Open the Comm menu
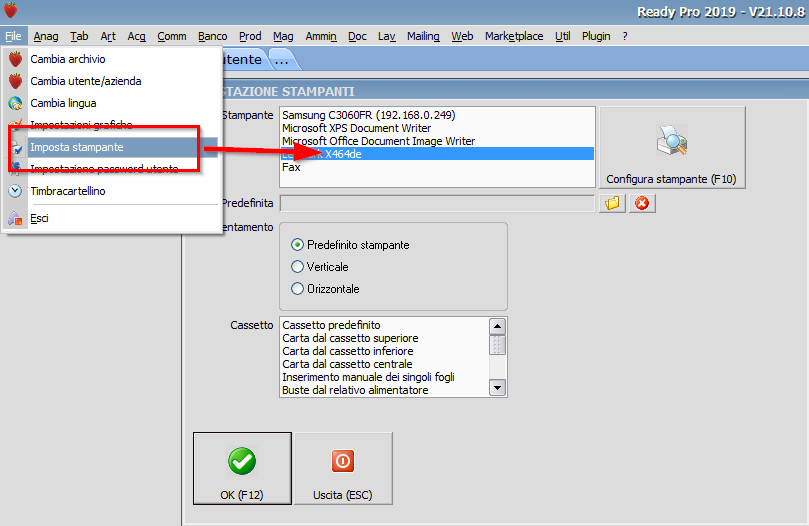Image resolution: width=809 pixels, height=526 pixels. click(172, 36)
